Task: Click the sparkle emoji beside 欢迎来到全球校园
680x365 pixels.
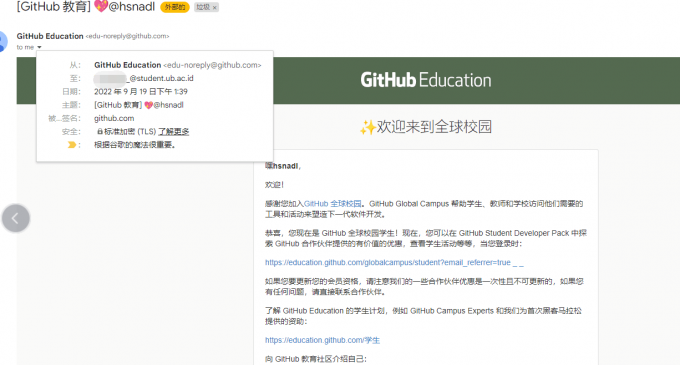Action: tap(367, 127)
